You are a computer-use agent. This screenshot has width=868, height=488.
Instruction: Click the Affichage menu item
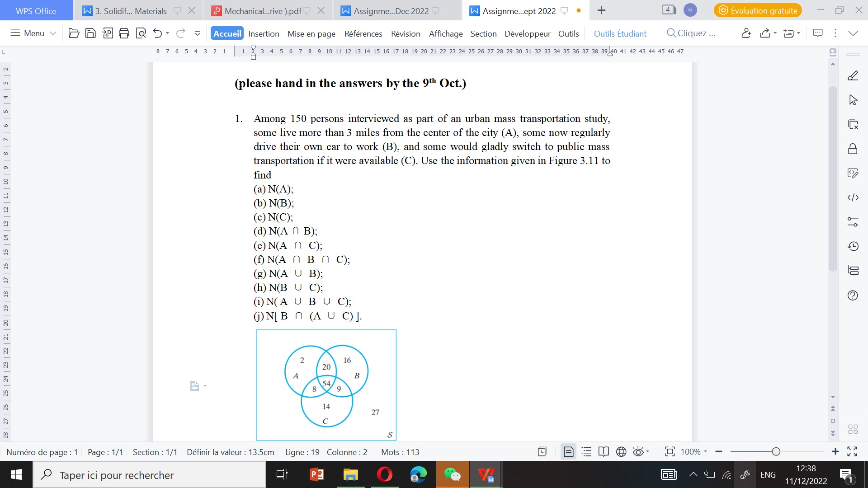point(446,33)
